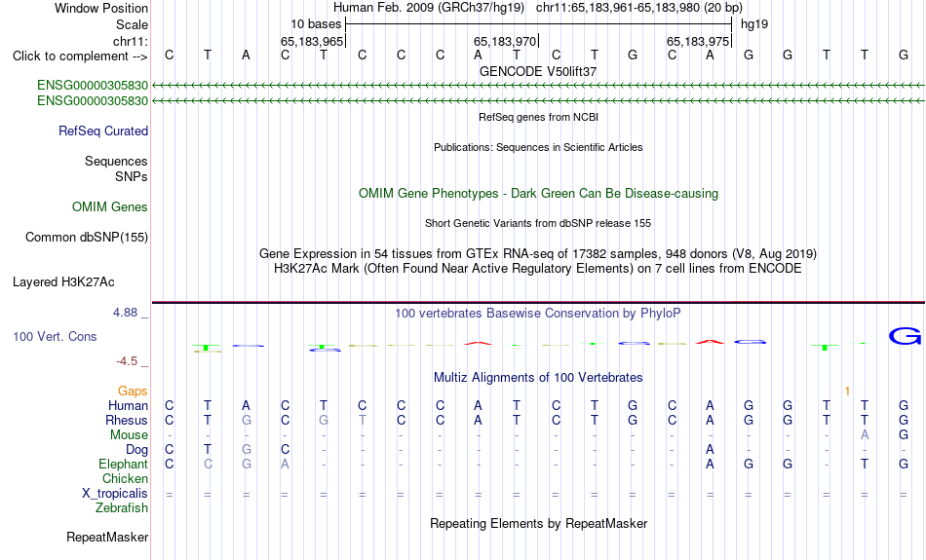Click the GTEx Gene Expression track title

tap(538, 254)
